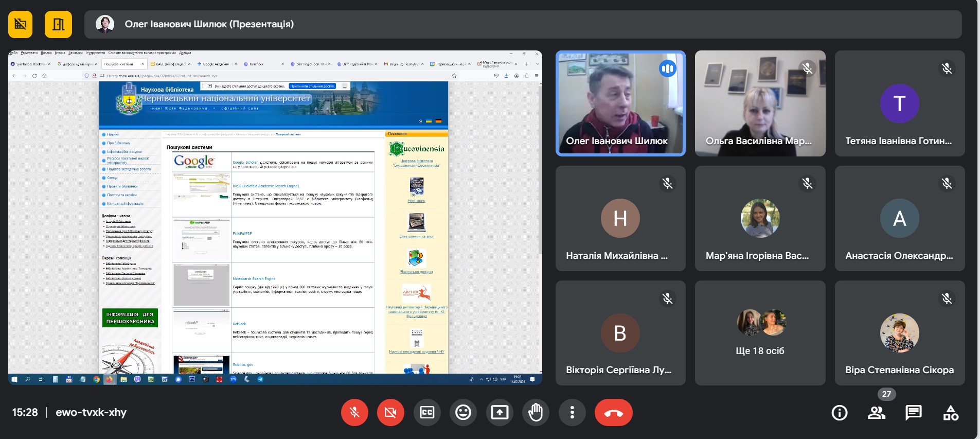Open the three-dot more options menu
This screenshot has width=980, height=439.
coord(572,412)
